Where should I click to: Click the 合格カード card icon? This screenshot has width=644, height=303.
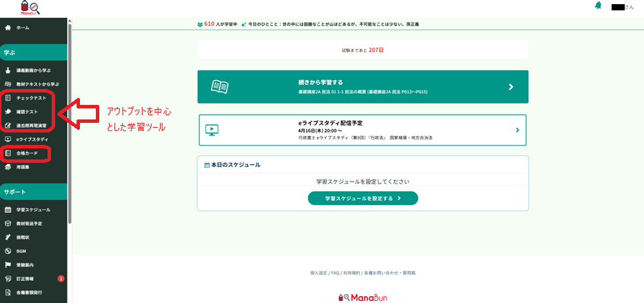tap(8, 153)
